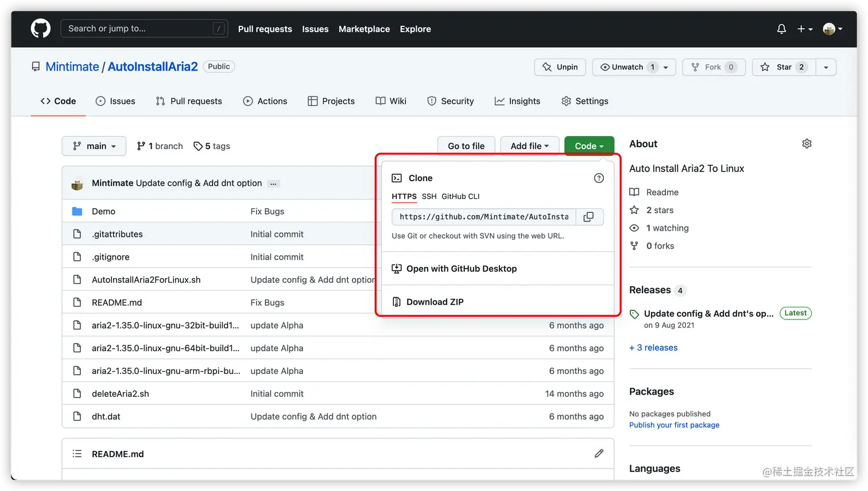The width and height of the screenshot is (868, 491).
Task: View the 5 tags link
Action: (212, 146)
